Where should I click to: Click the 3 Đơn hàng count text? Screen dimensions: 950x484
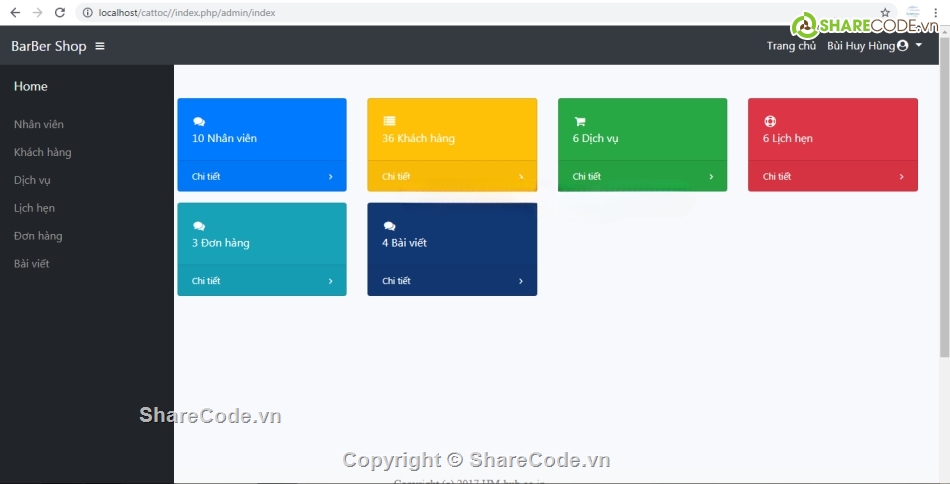point(221,243)
